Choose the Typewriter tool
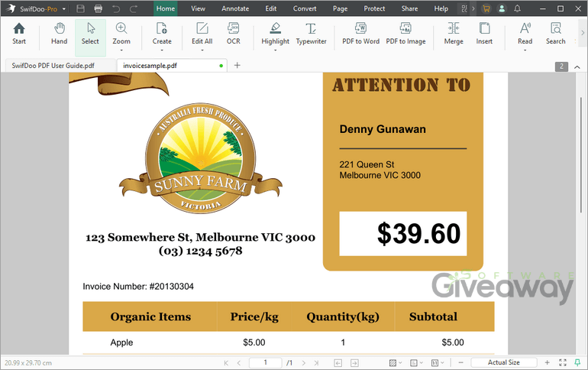The image size is (588, 370). pos(312,34)
